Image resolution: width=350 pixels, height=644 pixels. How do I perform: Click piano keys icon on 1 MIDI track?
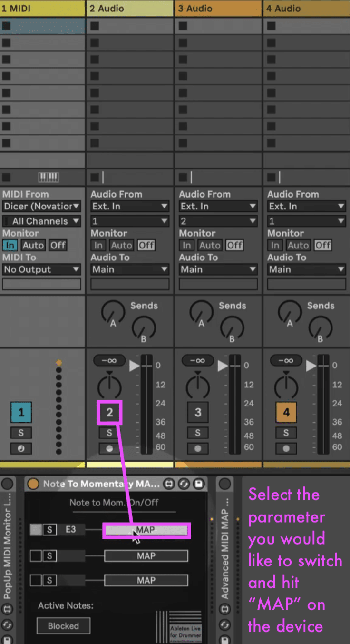49,178
